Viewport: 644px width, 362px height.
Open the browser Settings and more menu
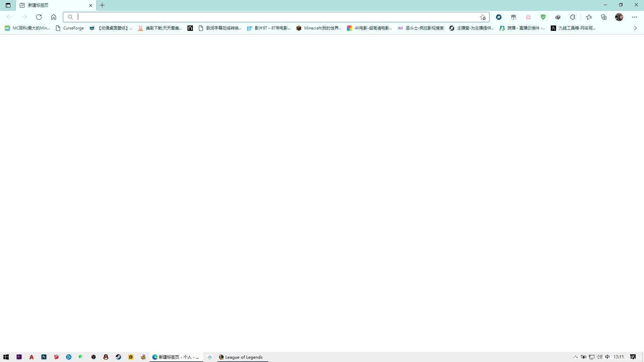tap(635, 17)
